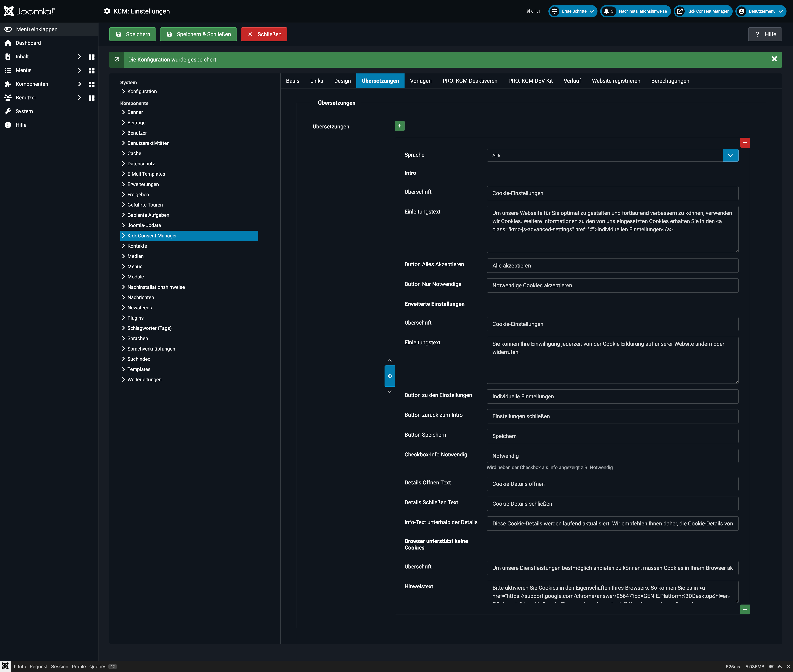Open the Hilfe button top right
The width and height of the screenshot is (793, 672).
click(765, 34)
